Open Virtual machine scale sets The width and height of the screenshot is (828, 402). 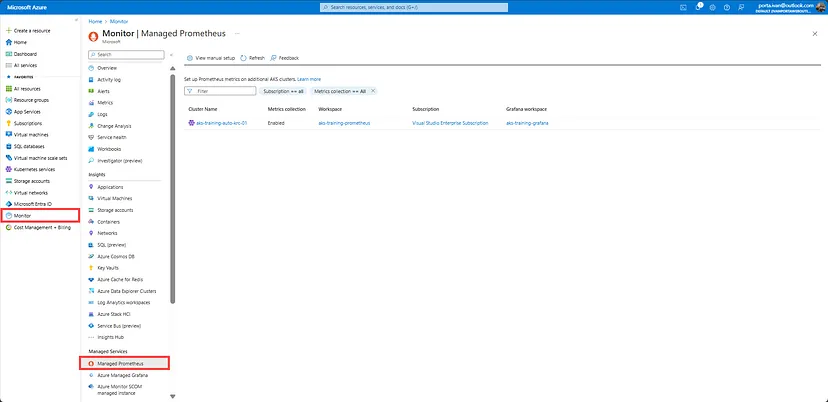click(40, 158)
